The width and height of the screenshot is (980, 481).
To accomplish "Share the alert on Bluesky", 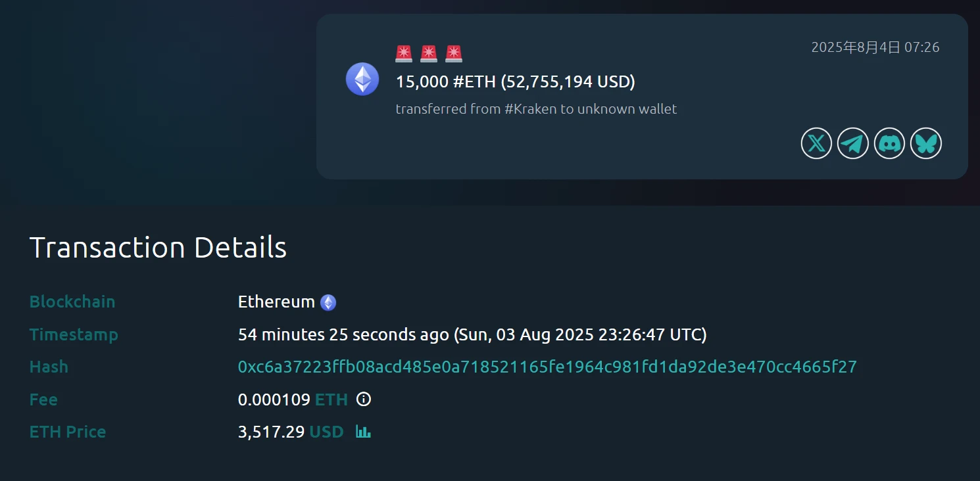I will (x=926, y=143).
